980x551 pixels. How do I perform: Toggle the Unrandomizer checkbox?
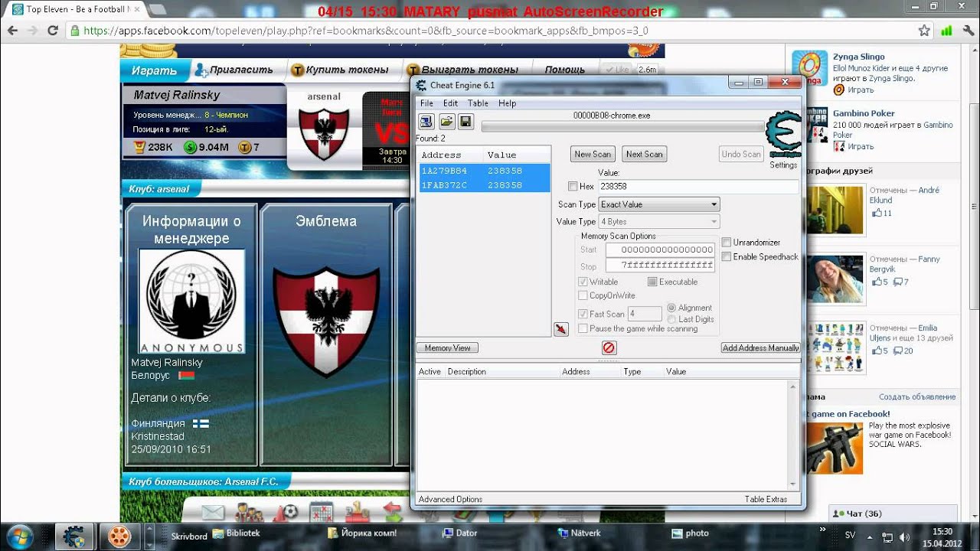pyautogui.click(x=727, y=243)
